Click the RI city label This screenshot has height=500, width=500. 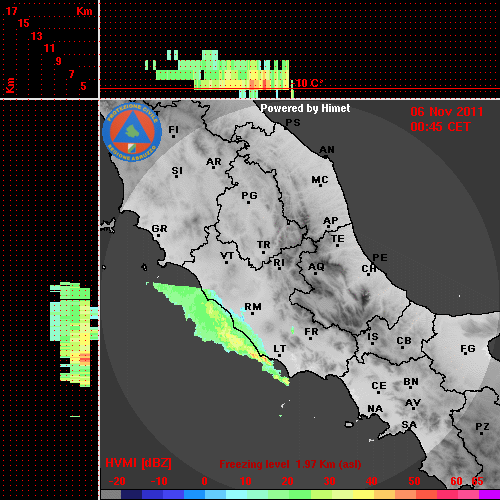click(279, 263)
